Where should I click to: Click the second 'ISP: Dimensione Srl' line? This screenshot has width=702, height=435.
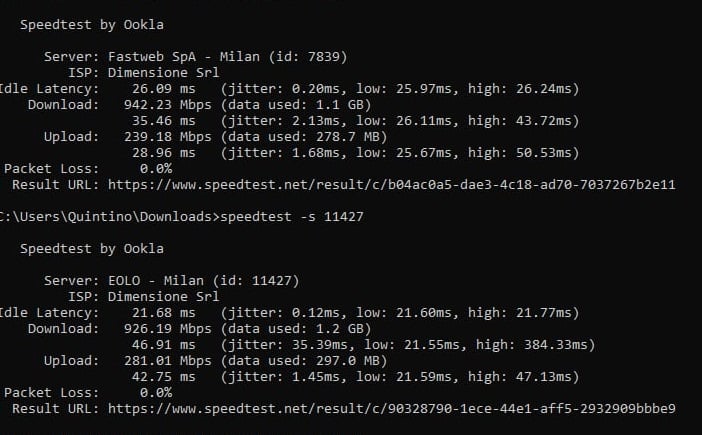click(x=144, y=296)
